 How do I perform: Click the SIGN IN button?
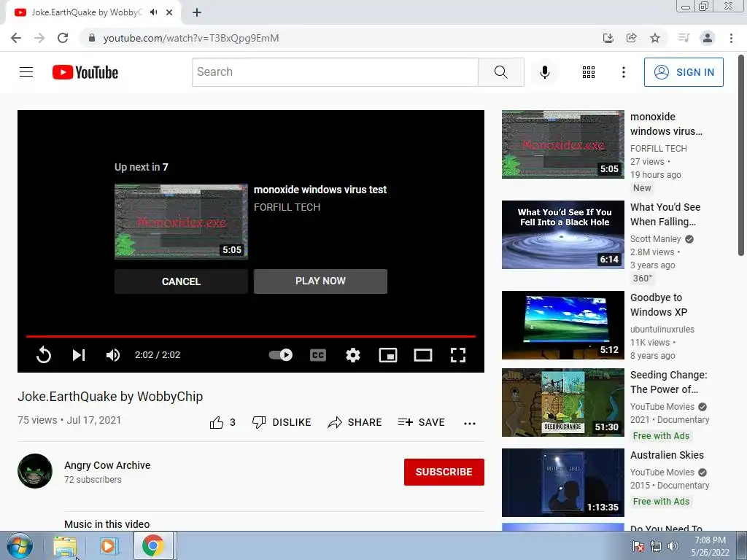(683, 72)
